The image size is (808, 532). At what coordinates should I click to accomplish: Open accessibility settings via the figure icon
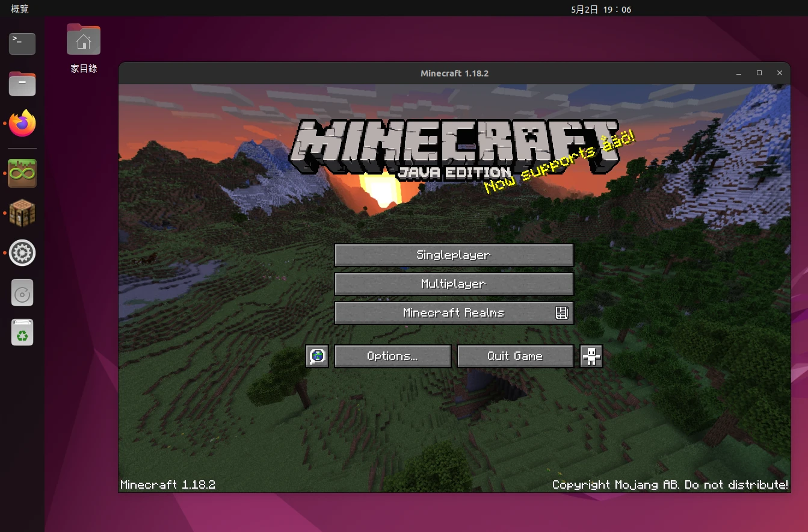[591, 356]
